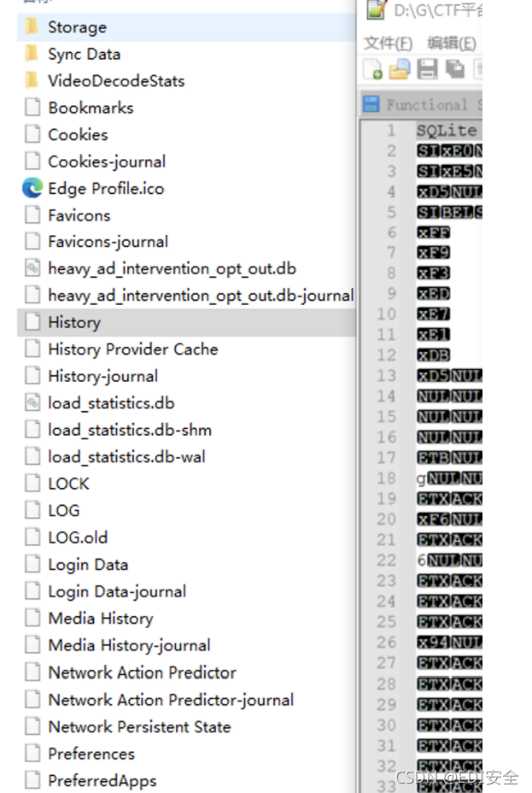Click the heavy_ad_intervention_opt_out.db database file icon
Viewport: 532px width, 793px height.
pyautogui.click(x=32, y=268)
